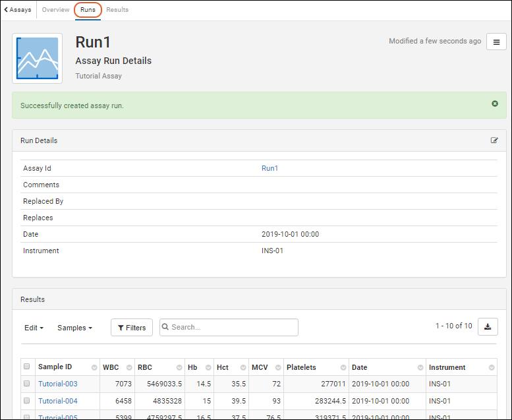This screenshot has height=420, width=512.
Task: Click the Run1 assay chart icon
Action: 38,59
